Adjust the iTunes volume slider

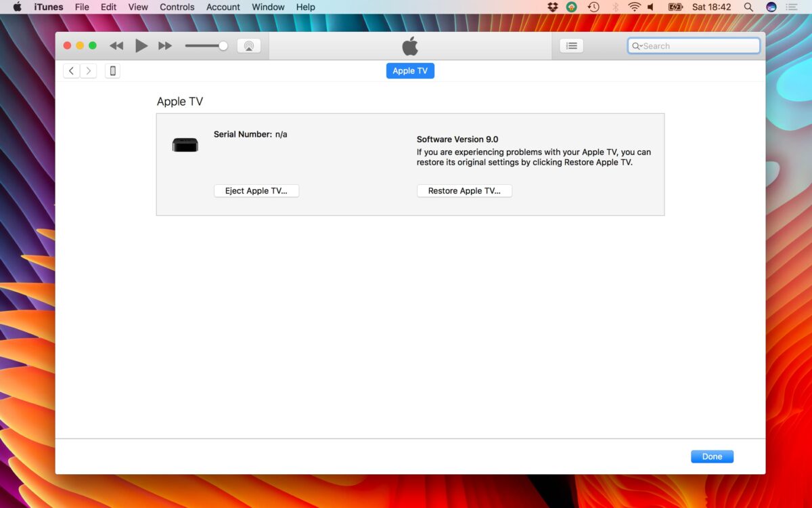[x=206, y=46]
